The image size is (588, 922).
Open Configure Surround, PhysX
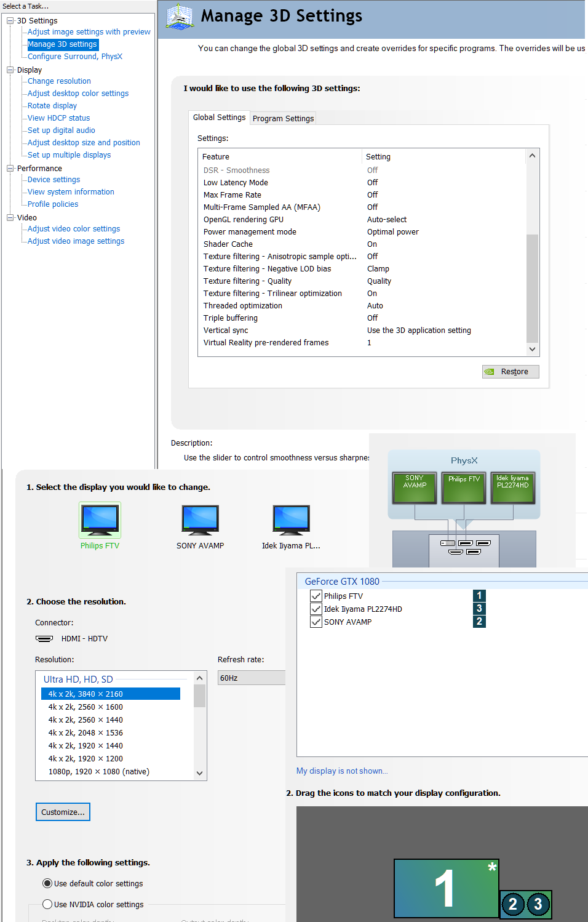pos(75,57)
